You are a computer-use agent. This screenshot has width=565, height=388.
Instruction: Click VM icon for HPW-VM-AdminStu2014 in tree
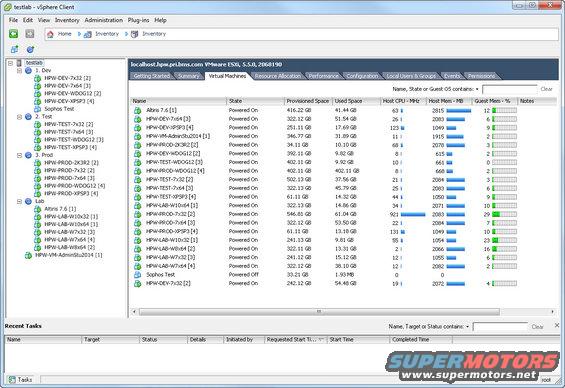(28, 255)
